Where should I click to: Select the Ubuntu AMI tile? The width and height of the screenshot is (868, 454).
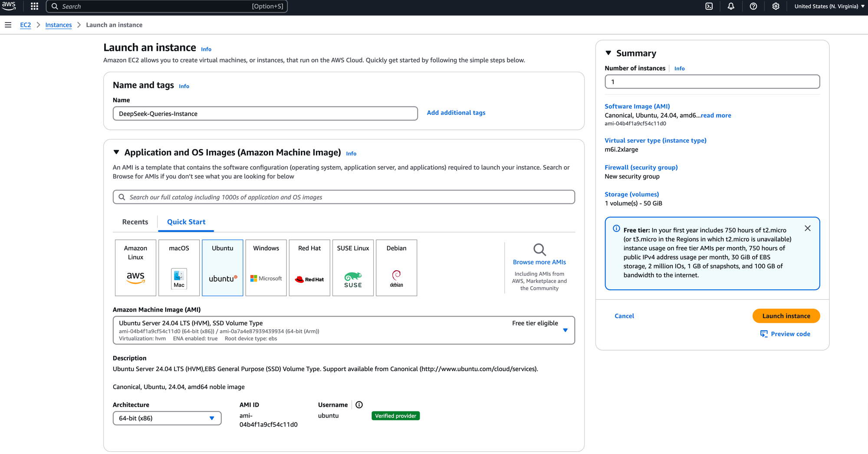223,268
